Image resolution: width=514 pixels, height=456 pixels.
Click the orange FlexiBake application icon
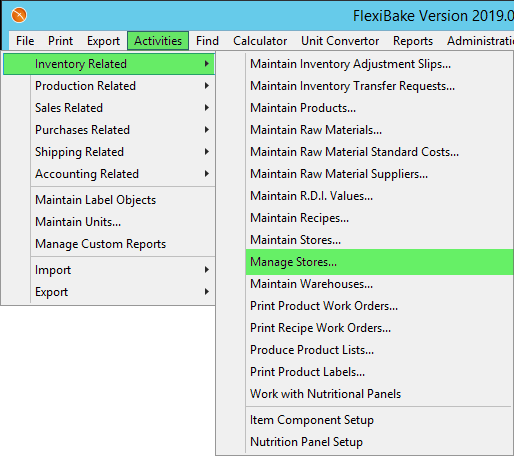click(x=19, y=15)
